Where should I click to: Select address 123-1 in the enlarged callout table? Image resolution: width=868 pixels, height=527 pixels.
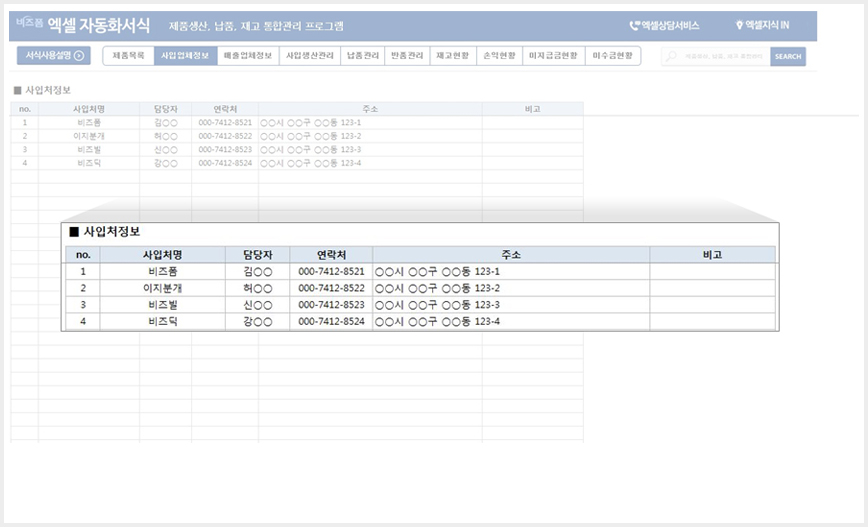[x=511, y=271]
